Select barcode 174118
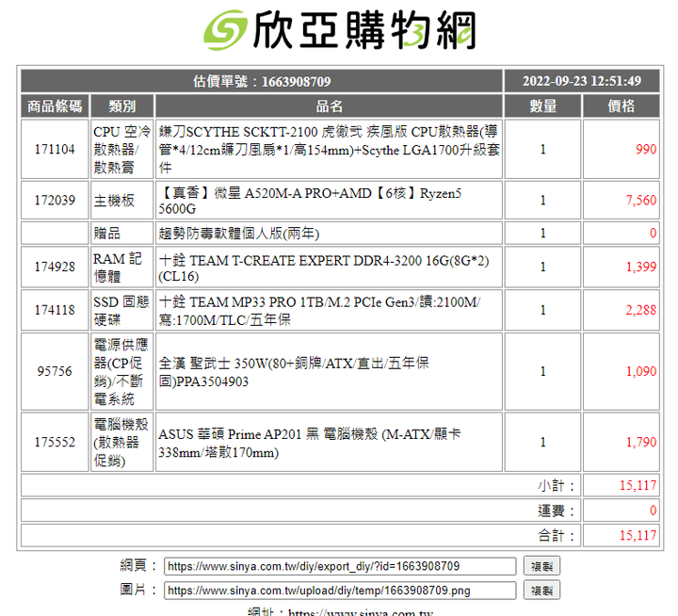Image resolution: width=678 pixels, height=616 pixels. click(x=55, y=310)
